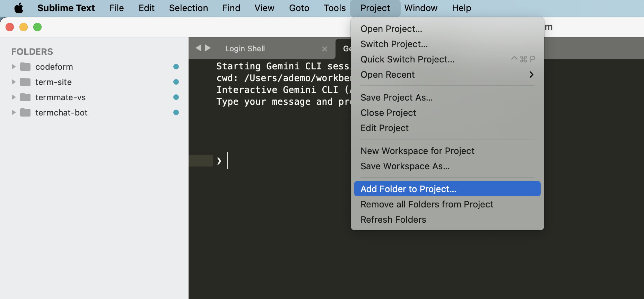Expand the Open Recent submenu
Viewport: 644px width, 299px height.
coord(447,75)
